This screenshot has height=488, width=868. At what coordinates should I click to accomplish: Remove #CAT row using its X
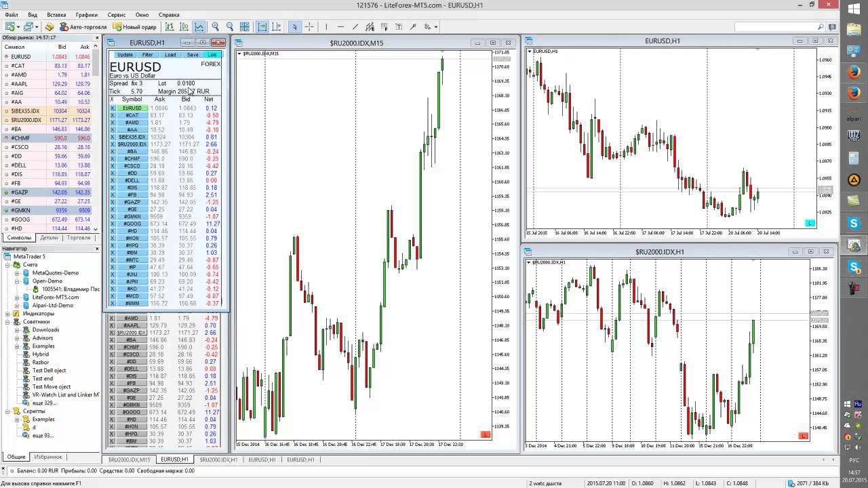point(113,115)
